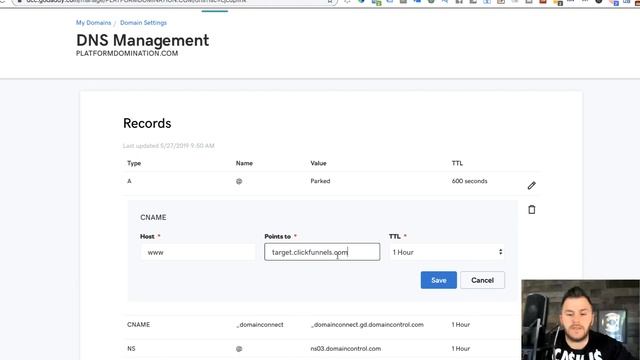Click the Last updated timestamp text
This screenshot has height=360, width=640.
(x=169, y=146)
